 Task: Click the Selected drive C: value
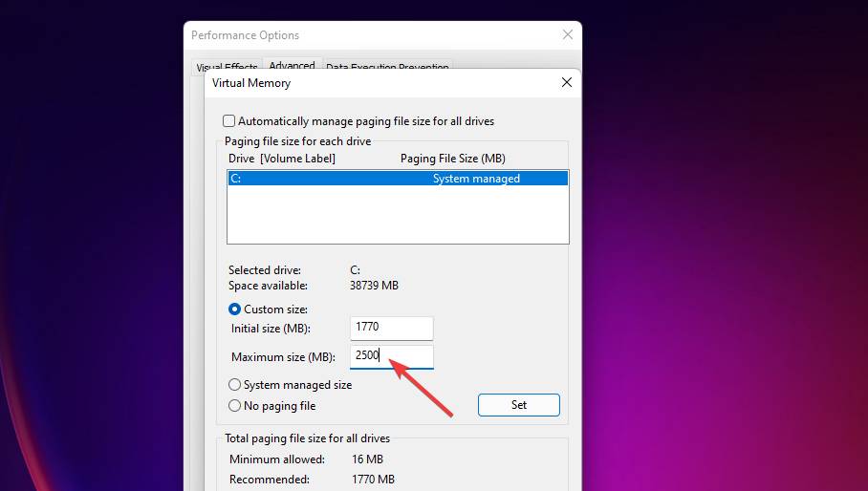point(356,270)
